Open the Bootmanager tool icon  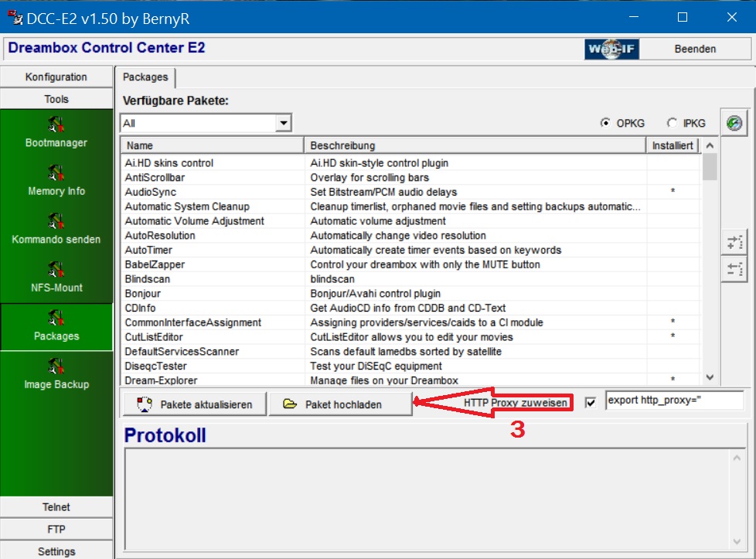pyautogui.click(x=56, y=124)
